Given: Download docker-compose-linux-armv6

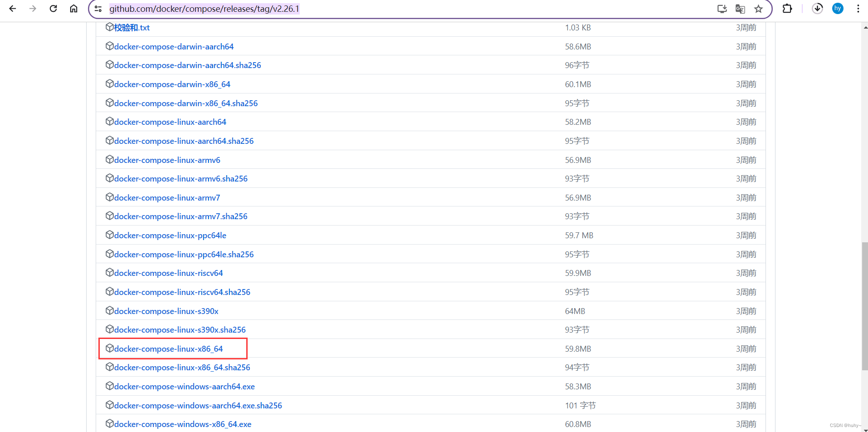Looking at the screenshot, I should [x=167, y=160].
